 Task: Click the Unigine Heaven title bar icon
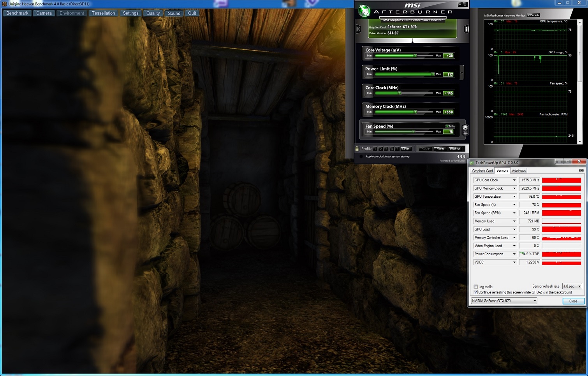4,4
